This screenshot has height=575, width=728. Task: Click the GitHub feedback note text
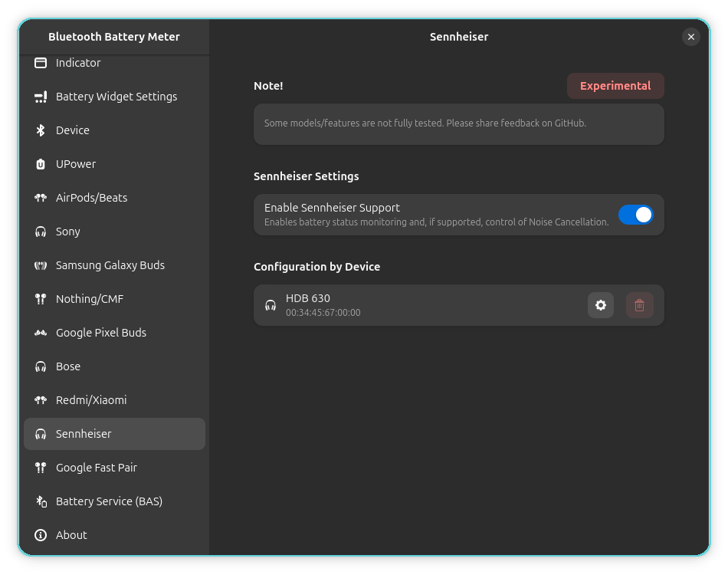tap(425, 123)
